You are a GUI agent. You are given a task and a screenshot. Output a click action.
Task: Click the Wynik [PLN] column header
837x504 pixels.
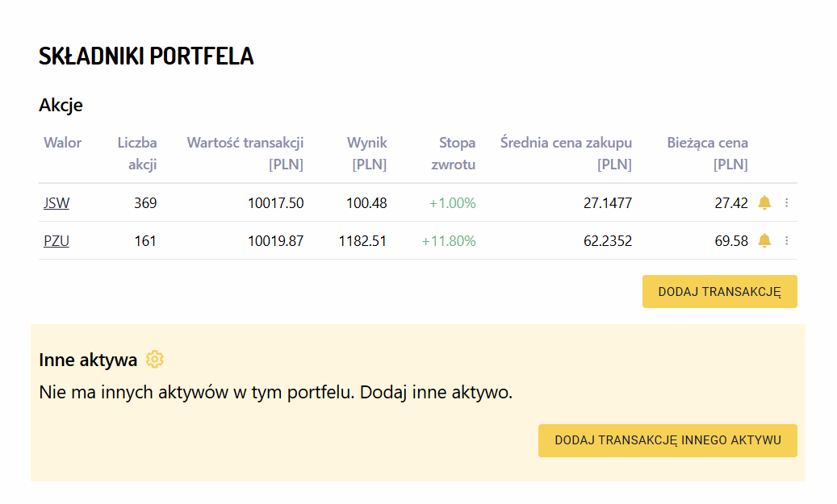367,153
